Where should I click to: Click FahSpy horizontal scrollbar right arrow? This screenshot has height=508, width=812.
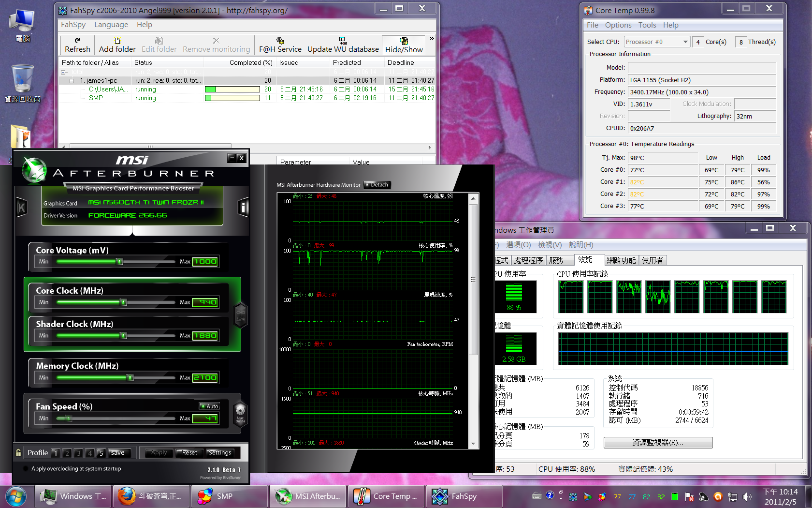click(430, 147)
